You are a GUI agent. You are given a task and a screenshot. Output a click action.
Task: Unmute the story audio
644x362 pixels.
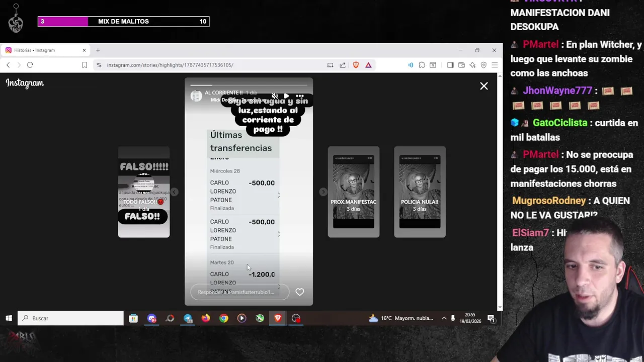coord(275,96)
